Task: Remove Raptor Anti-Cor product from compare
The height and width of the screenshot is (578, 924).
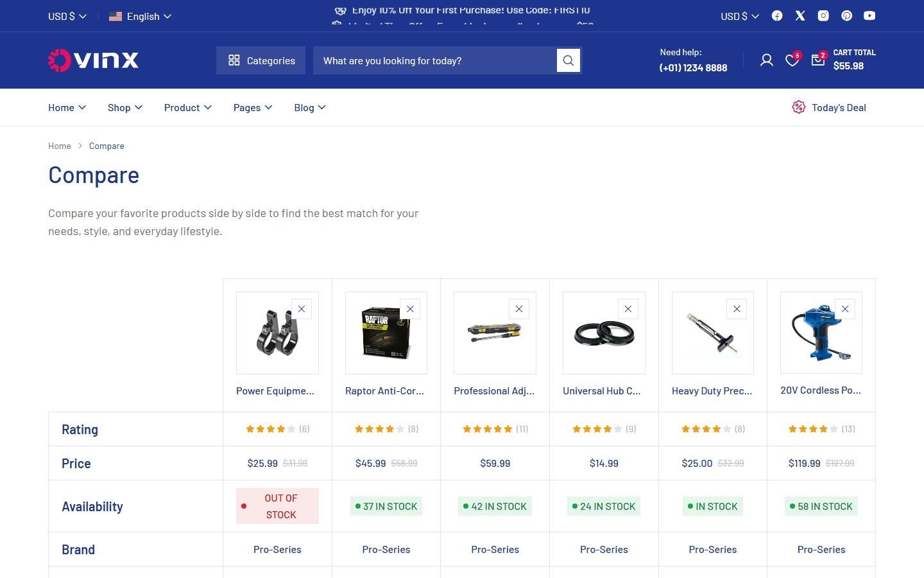Action: point(410,309)
